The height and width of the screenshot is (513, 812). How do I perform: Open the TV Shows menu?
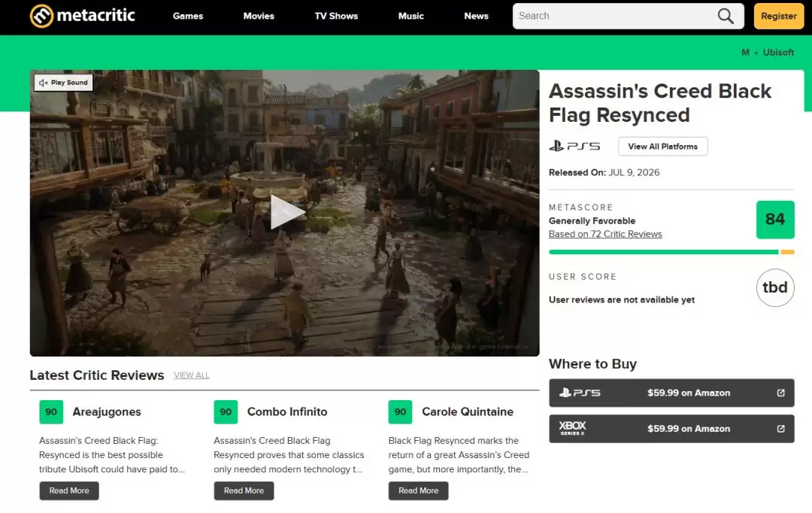[x=336, y=16]
